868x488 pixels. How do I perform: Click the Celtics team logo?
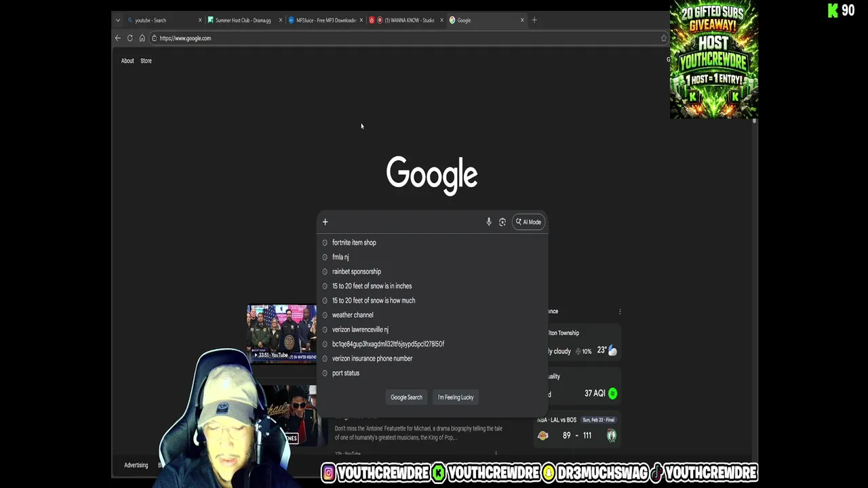point(611,436)
